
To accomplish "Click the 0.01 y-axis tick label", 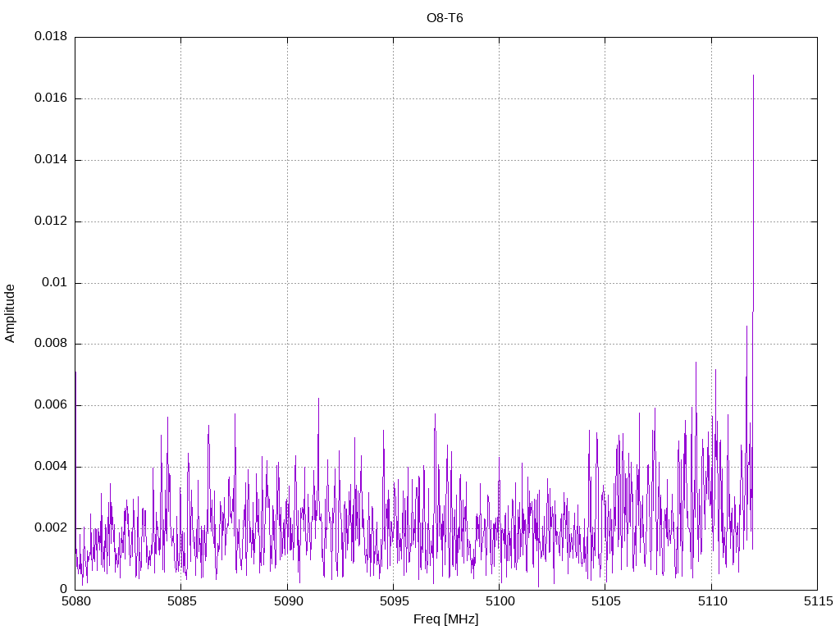I will [x=54, y=283].
